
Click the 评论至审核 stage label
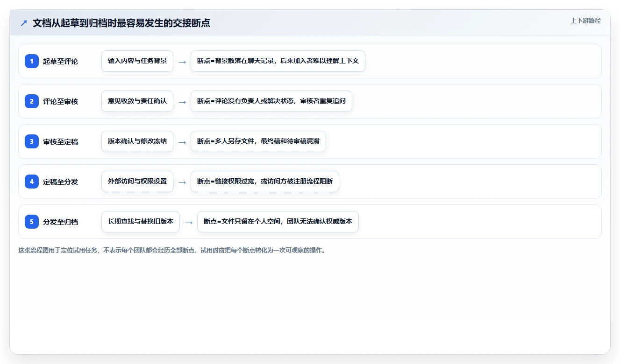click(61, 101)
